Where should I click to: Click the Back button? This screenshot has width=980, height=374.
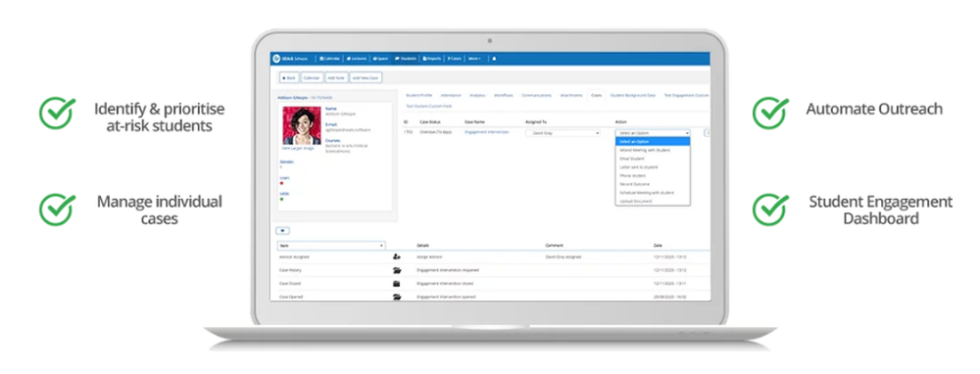(289, 78)
